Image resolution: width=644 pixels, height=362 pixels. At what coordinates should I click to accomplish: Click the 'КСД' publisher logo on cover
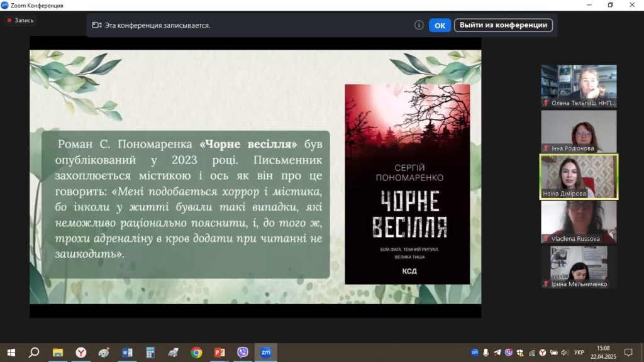409,271
